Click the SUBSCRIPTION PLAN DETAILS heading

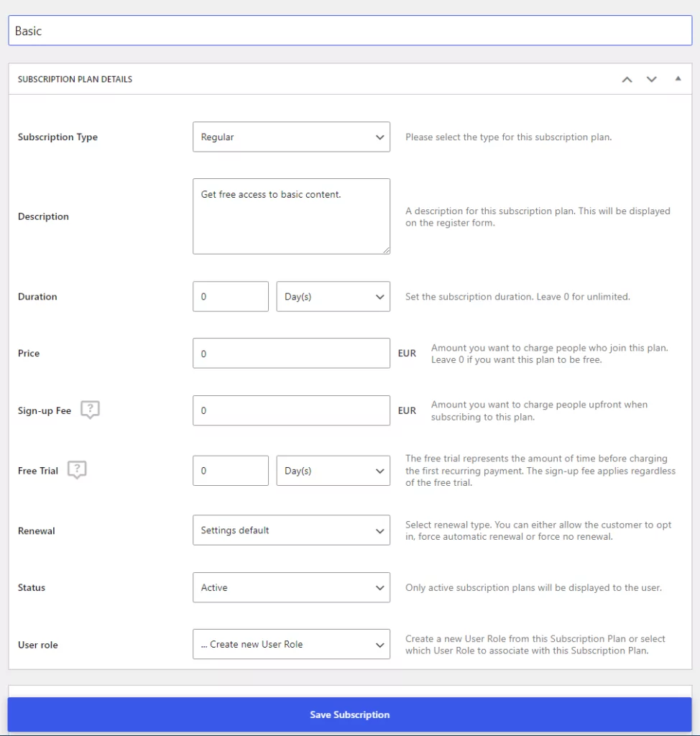click(x=75, y=79)
